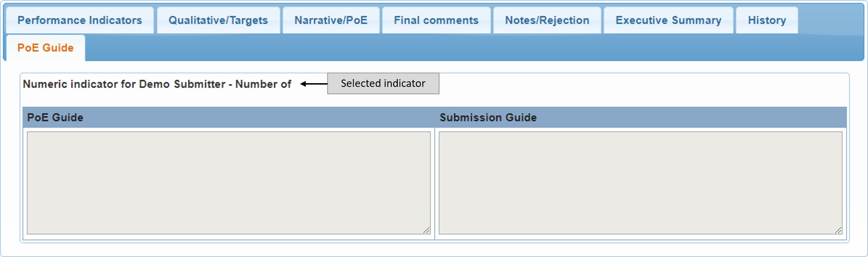868x257 pixels.
Task: Click the active PoE Guide tab
Action: coord(46,48)
